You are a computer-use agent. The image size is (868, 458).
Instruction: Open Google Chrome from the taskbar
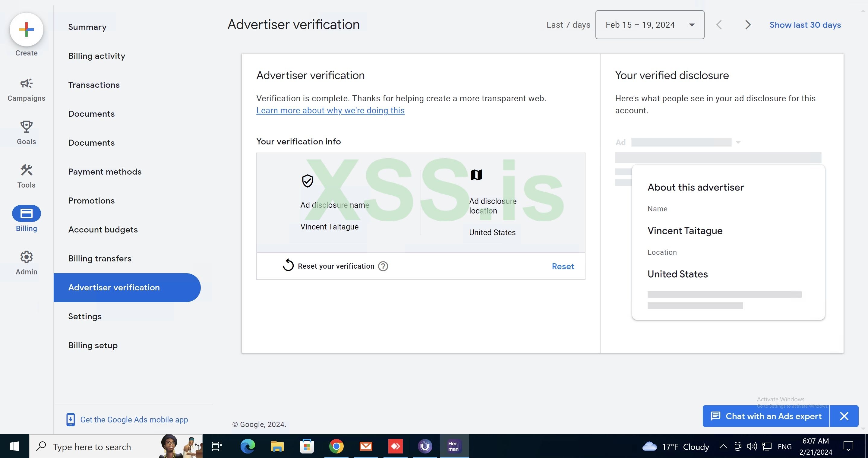(x=336, y=447)
